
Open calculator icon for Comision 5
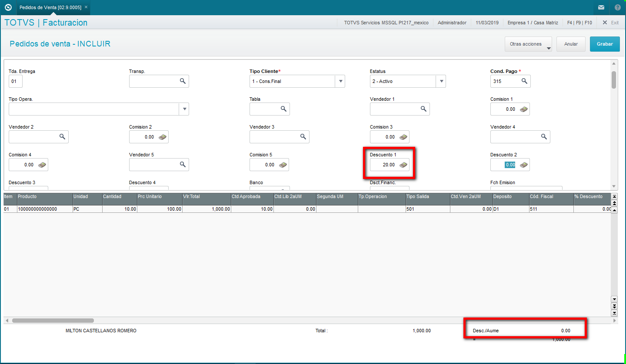(283, 165)
